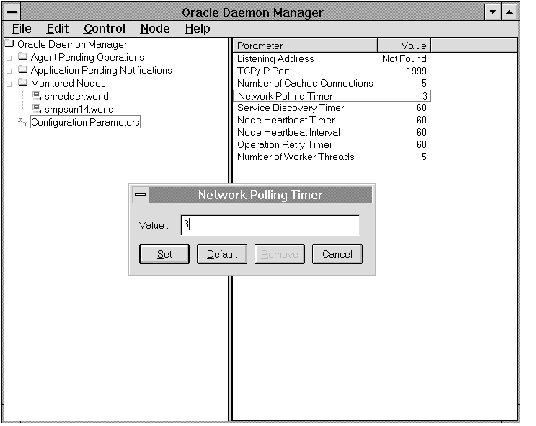Click the value 5 of Worker Threads
Screen dimensions: 536x426
point(424,157)
